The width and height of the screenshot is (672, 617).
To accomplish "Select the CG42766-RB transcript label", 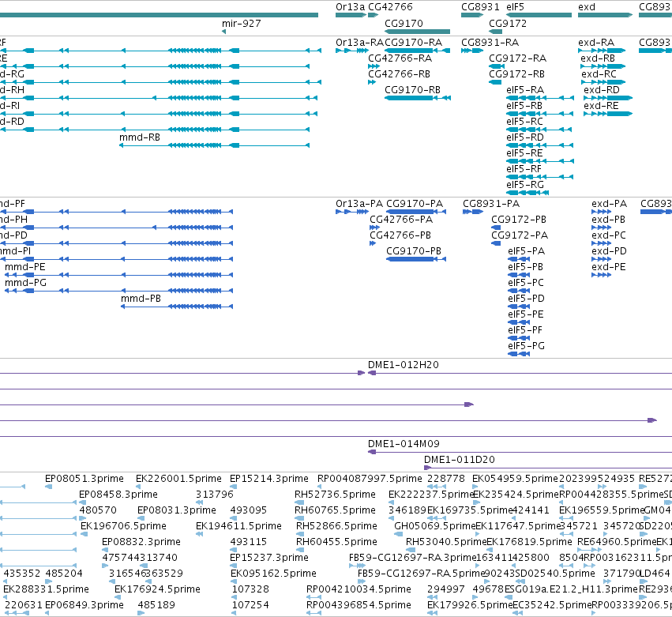I will point(399,74).
